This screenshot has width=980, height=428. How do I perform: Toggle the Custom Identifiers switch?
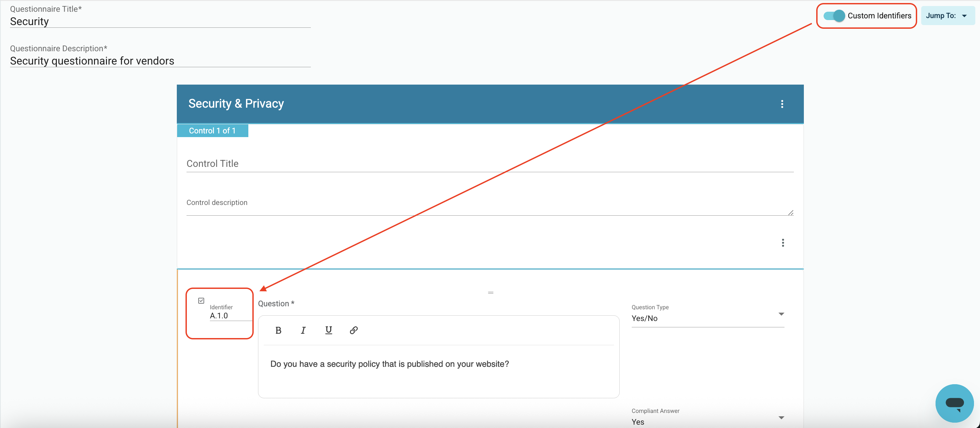click(834, 16)
